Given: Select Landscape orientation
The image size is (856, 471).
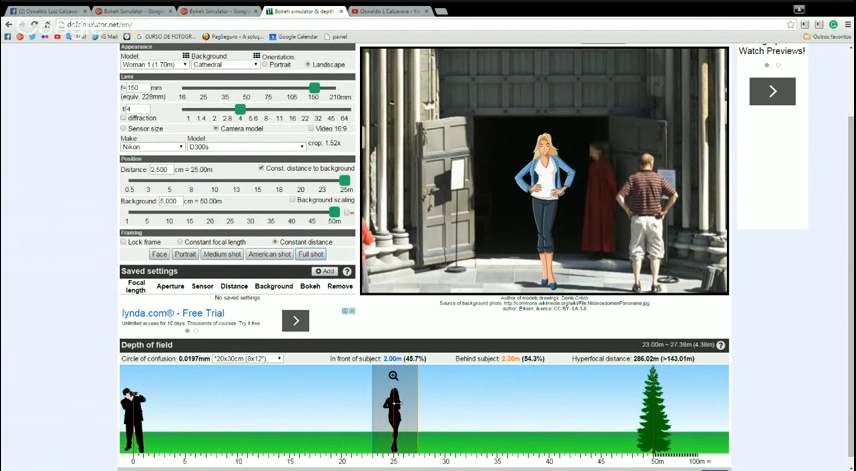Looking at the screenshot, I should 308,64.
